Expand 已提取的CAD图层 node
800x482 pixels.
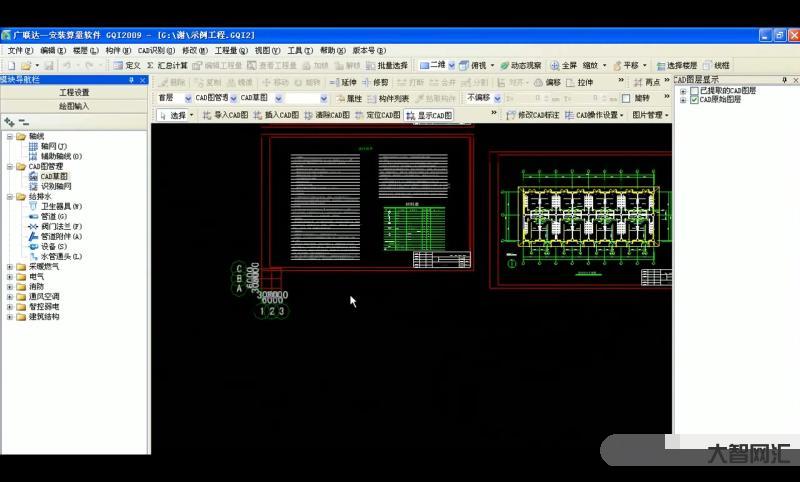point(683,91)
